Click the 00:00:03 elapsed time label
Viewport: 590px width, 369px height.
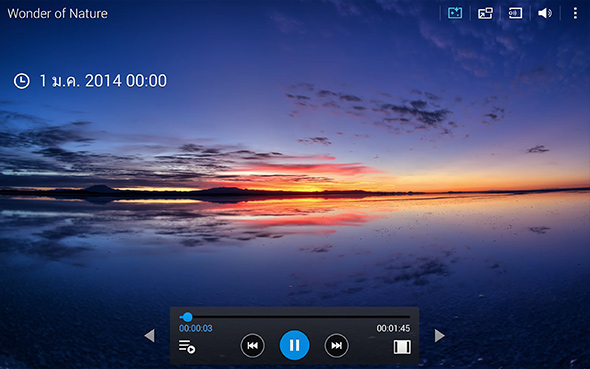click(x=196, y=328)
